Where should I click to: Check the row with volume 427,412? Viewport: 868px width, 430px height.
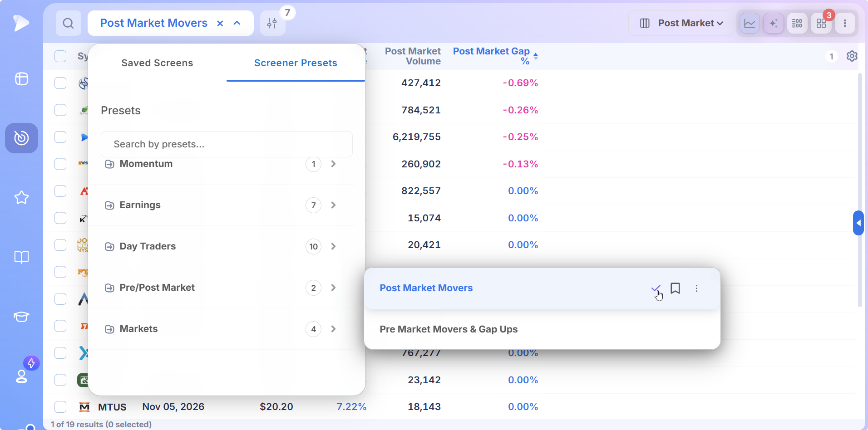tap(60, 83)
